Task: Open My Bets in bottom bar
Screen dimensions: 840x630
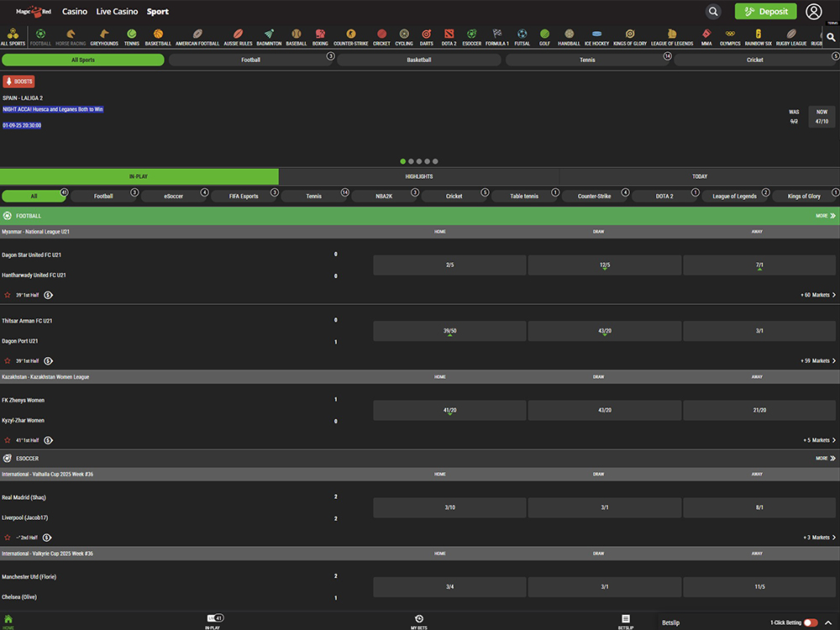Action: [x=419, y=622]
